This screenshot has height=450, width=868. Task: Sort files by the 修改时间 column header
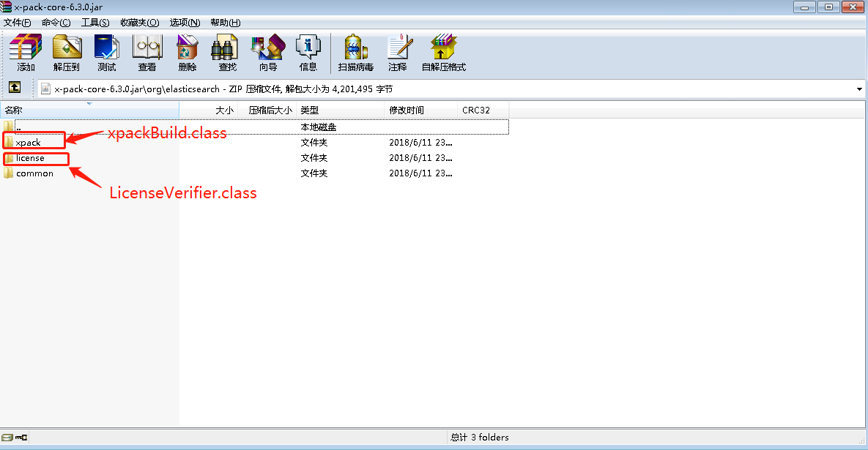[x=406, y=110]
